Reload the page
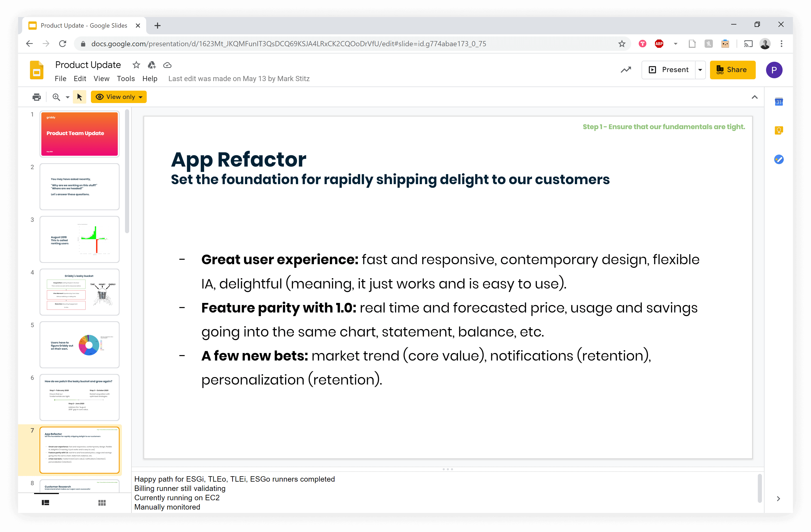Screen dimensions: 811x532 63,44
